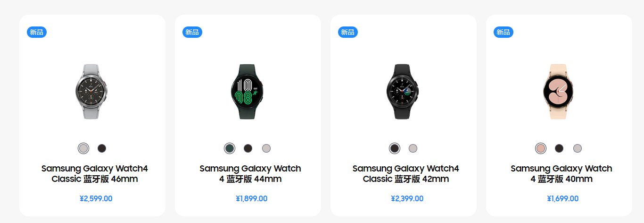Choose black color for Galaxy Watch 4 44mm
Viewport: 644px width, 223px height.
tap(248, 148)
